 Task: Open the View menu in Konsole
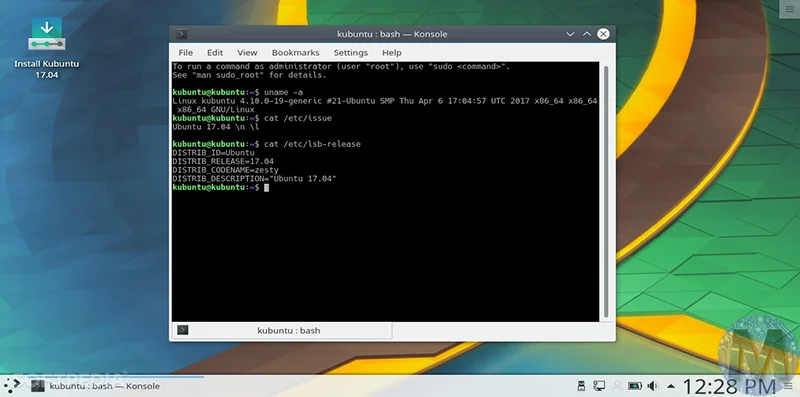[247, 53]
